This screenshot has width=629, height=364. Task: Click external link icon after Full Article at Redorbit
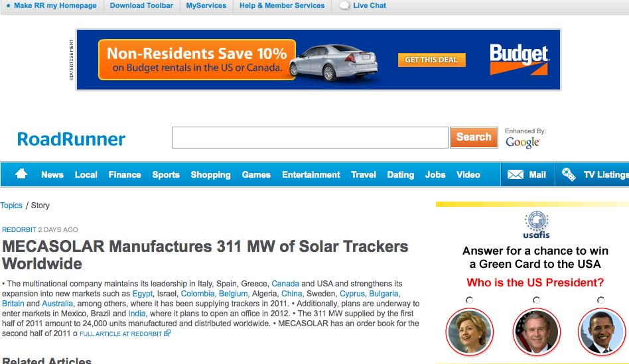pyautogui.click(x=167, y=333)
